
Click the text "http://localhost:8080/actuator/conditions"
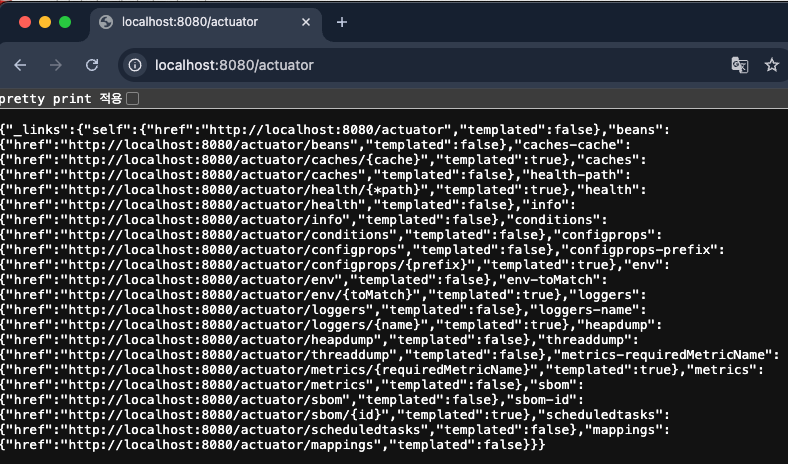click(x=229, y=235)
